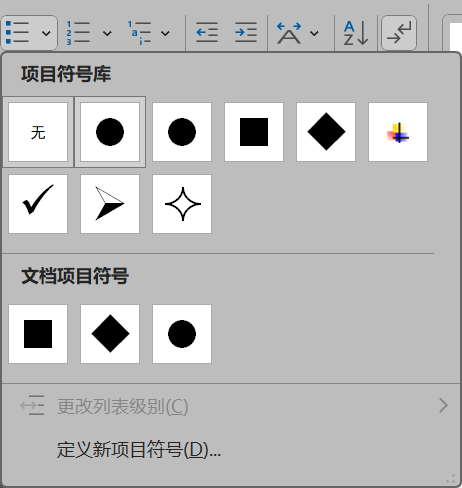Select square bullet under 文档项目符号
Screen dimensions: 462x488
click(38, 334)
